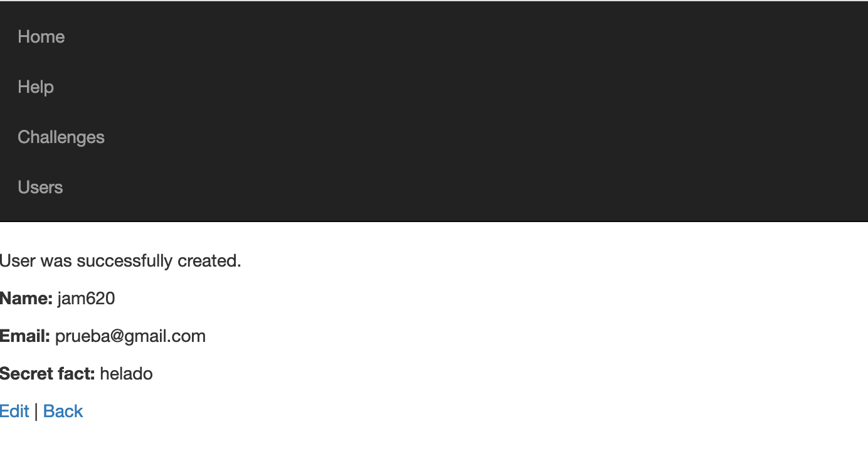The height and width of the screenshot is (468, 868).
Task: Click the word 'created.' ending the notice
Action: coord(209,260)
